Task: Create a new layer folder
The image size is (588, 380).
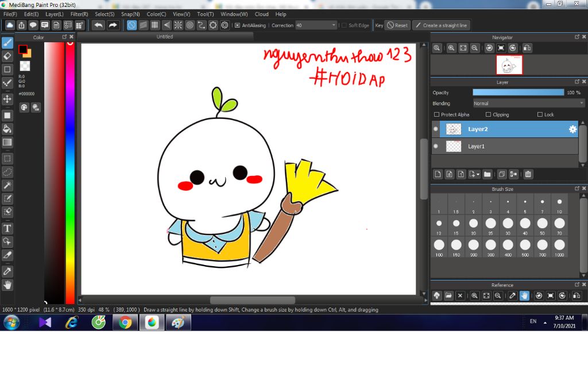Action: click(487, 174)
